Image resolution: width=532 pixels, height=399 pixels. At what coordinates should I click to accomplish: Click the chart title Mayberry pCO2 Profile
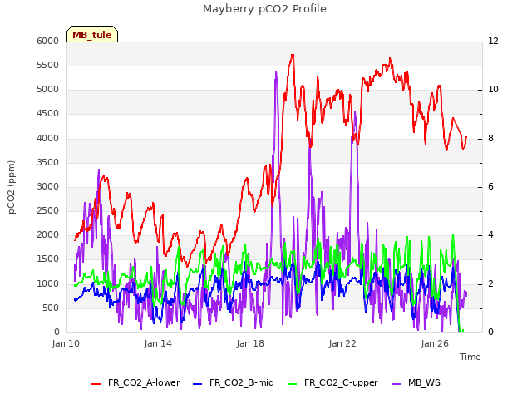click(264, 9)
